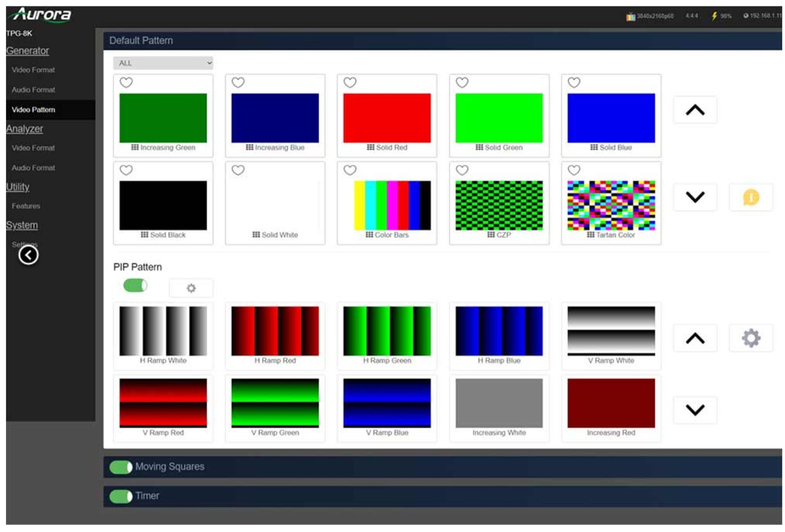
Task: Click the Analyzer section link
Action: click(24, 129)
